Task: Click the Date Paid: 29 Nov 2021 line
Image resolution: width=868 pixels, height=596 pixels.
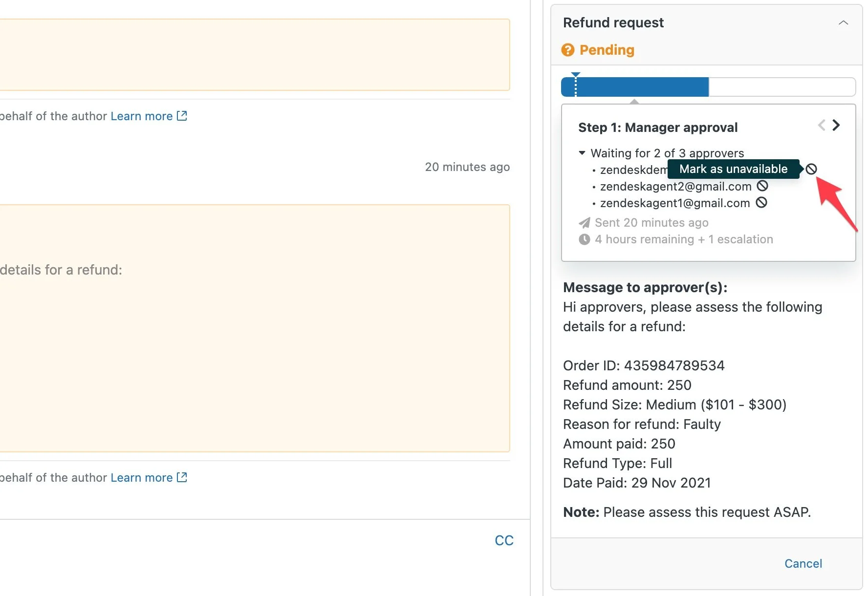Action: pyautogui.click(x=637, y=483)
